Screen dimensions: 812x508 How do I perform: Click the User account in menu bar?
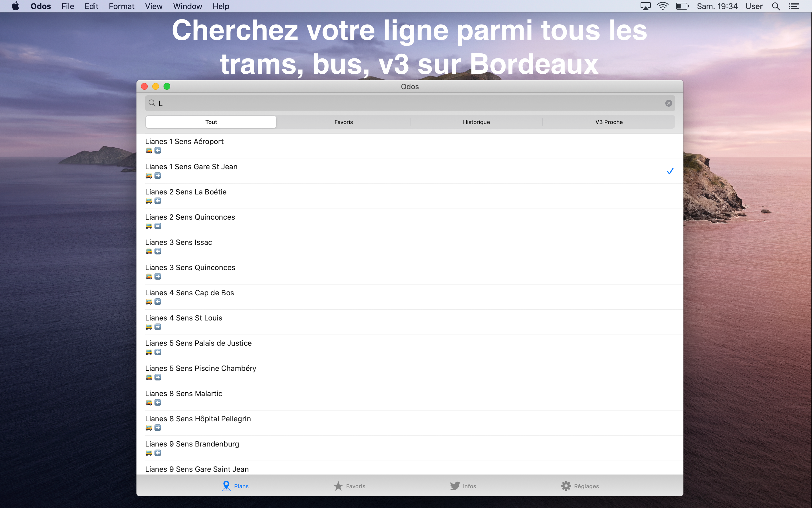click(x=754, y=6)
